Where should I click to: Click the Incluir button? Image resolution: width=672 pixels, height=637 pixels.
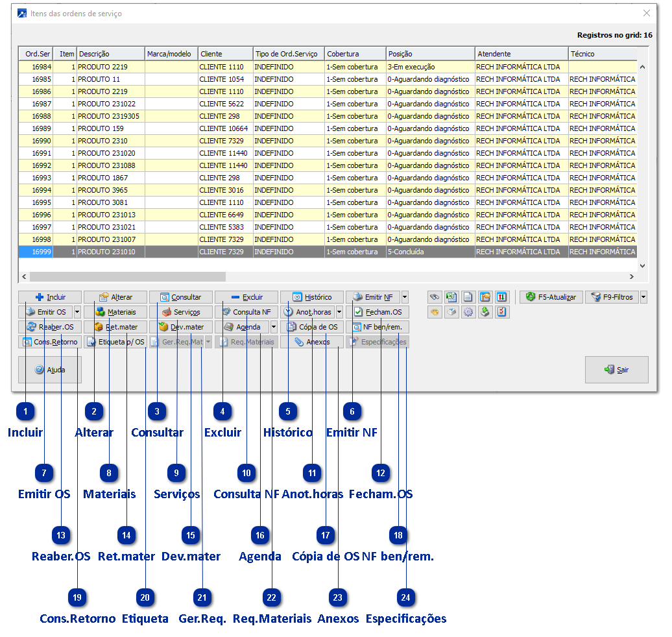pos(50,297)
